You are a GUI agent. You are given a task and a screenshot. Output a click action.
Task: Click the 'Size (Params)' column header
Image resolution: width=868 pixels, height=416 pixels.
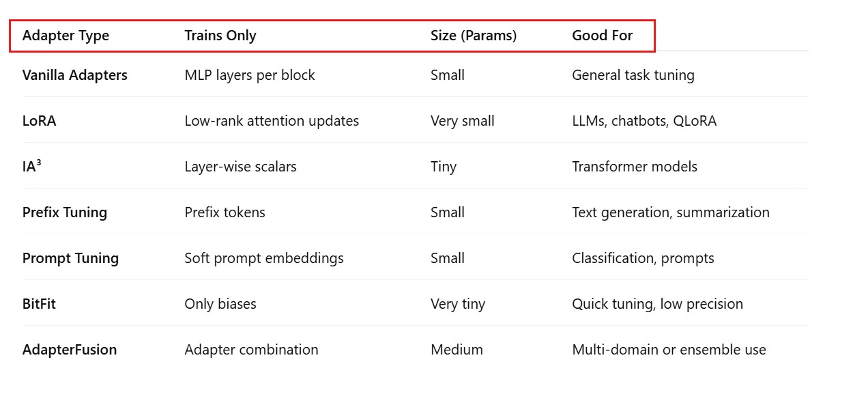point(474,36)
